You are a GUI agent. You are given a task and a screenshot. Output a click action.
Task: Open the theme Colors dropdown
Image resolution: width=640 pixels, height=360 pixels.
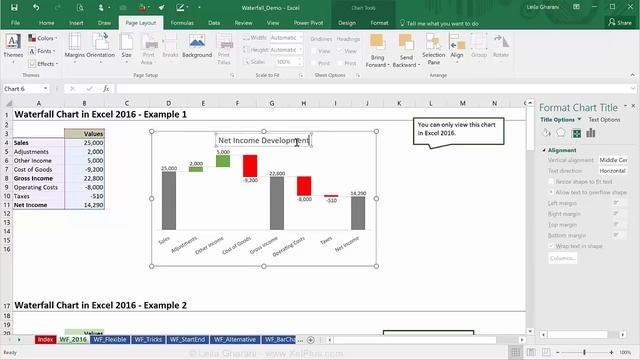pyautogui.click(x=43, y=38)
